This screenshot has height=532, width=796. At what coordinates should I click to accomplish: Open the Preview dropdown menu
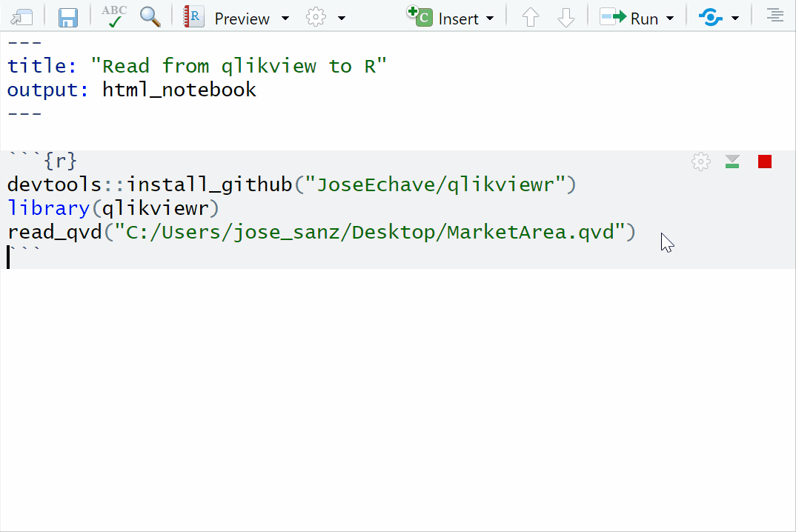287,18
